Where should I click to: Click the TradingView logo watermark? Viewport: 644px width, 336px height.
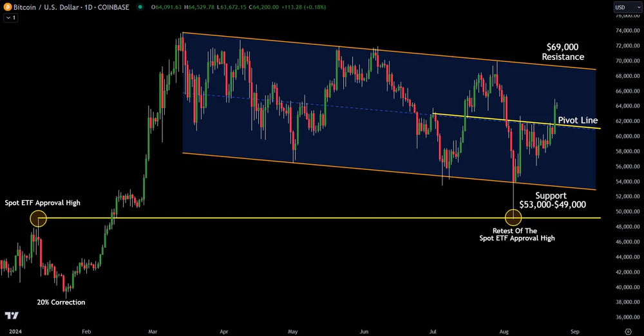(11, 315)
